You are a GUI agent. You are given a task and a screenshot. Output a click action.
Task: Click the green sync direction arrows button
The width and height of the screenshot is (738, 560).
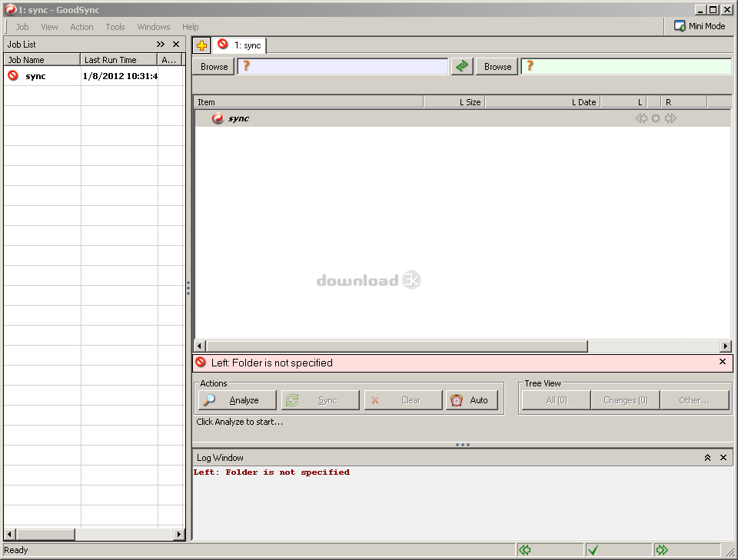(462, 66)
